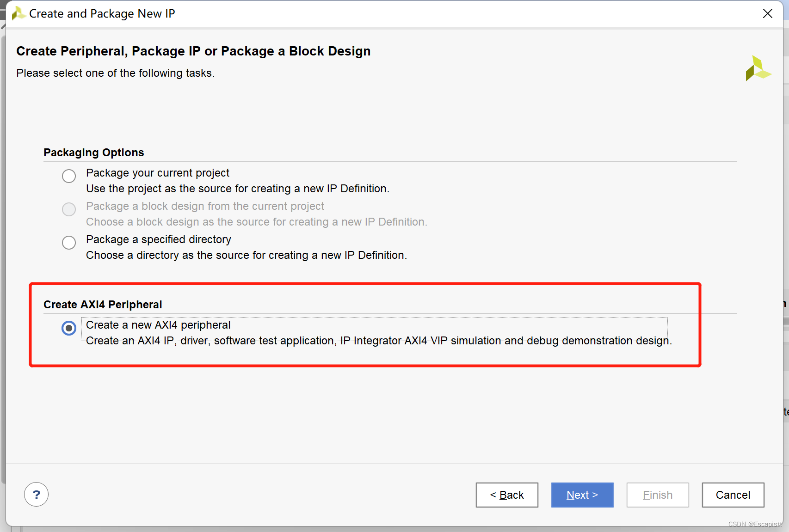Click the disabled block design radio button

click(69, 209)
